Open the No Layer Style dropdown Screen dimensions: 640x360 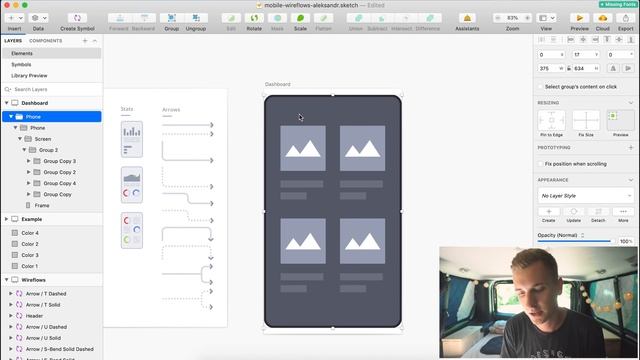click(586, 196)
